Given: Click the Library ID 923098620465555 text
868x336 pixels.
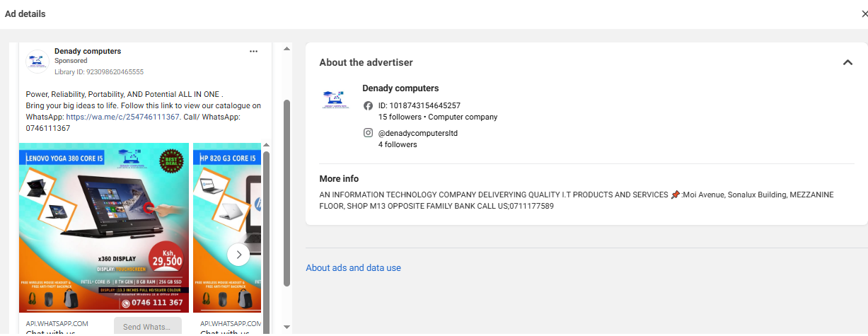Looking at the screenshot, I should click(x=99, y=72).
